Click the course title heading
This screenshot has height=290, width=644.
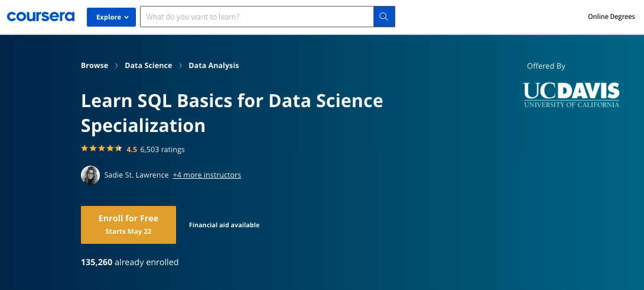(x=232, y=113)
